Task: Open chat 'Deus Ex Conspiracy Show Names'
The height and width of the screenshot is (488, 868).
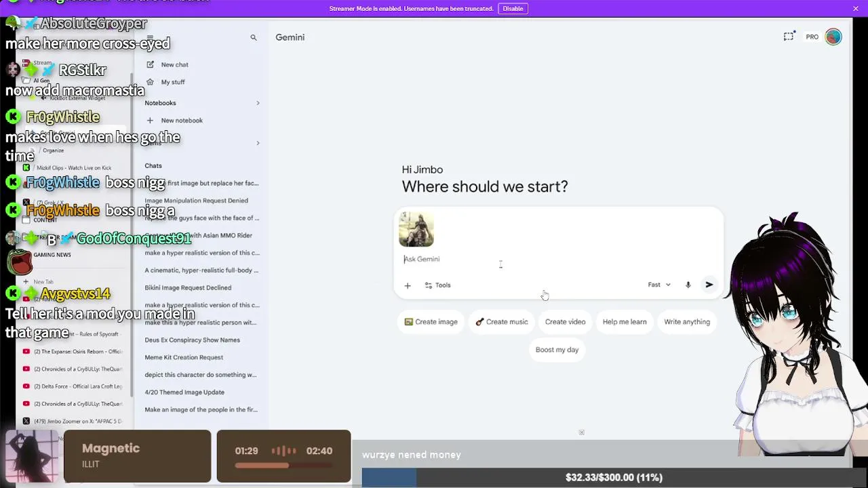Action: click(x=192, y=340)
